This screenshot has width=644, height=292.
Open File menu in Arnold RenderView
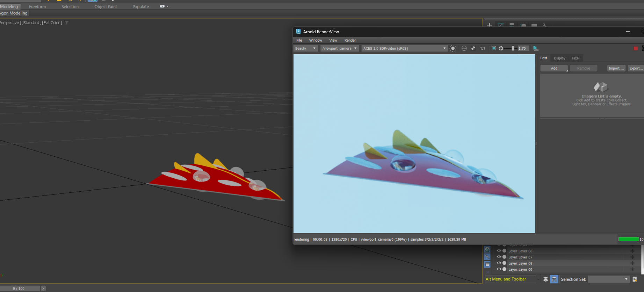(x=299, y=40)
